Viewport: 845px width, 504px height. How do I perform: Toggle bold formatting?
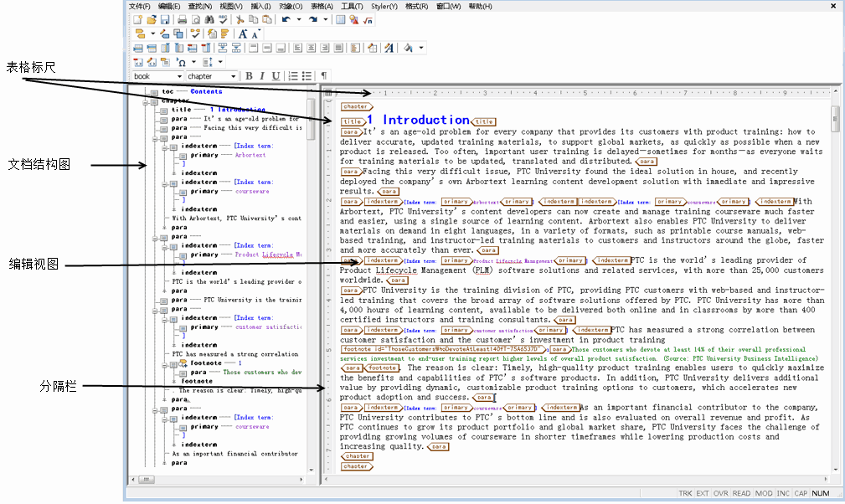coord(249,76)
